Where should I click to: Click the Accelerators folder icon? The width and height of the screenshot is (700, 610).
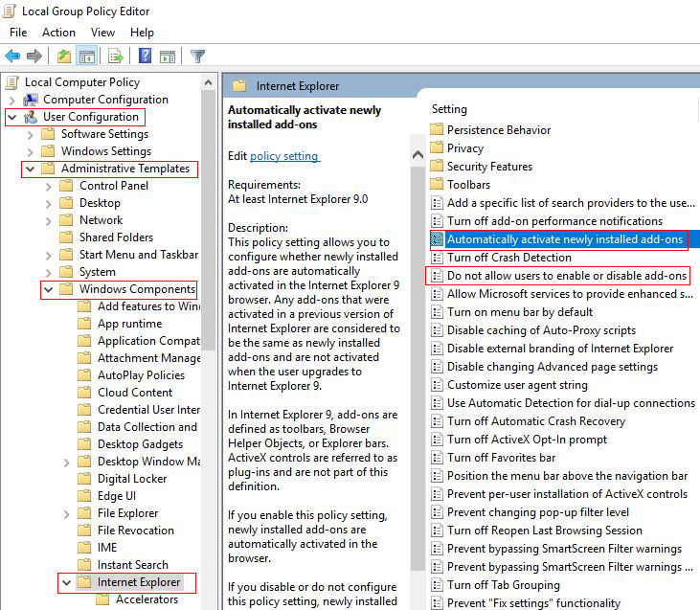point(102,599)
